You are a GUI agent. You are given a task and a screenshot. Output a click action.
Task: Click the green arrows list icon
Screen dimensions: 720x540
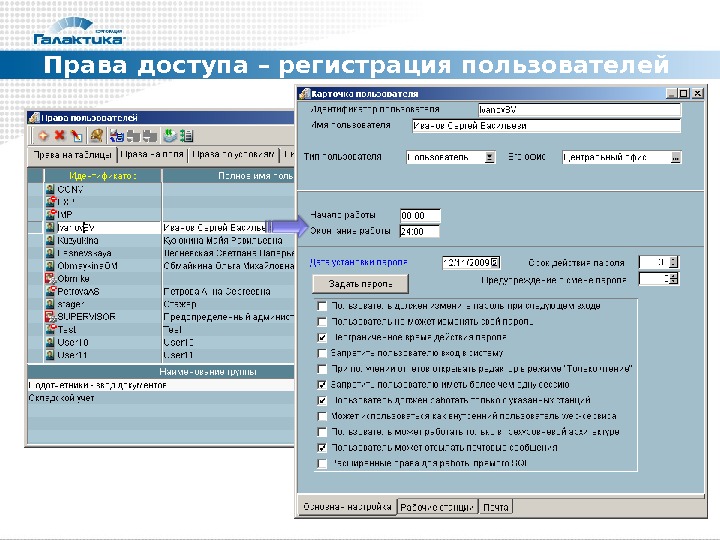[186, 136]
